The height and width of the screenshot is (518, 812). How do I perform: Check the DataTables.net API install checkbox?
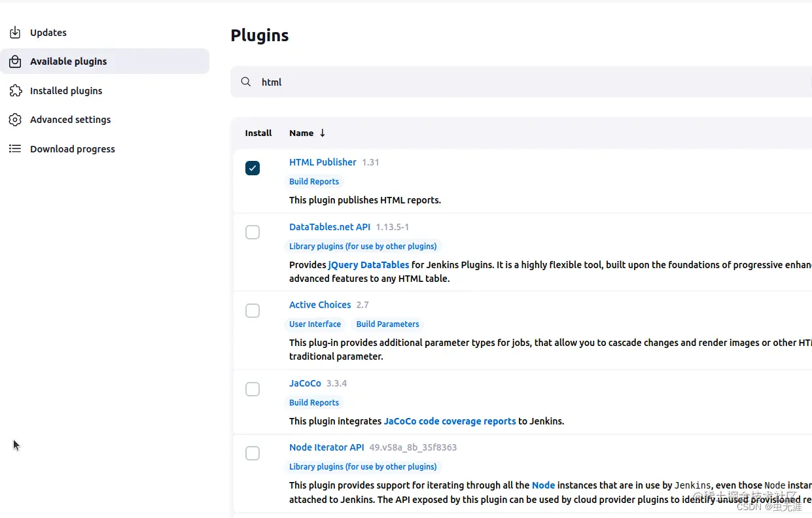[x=253, y=232]
